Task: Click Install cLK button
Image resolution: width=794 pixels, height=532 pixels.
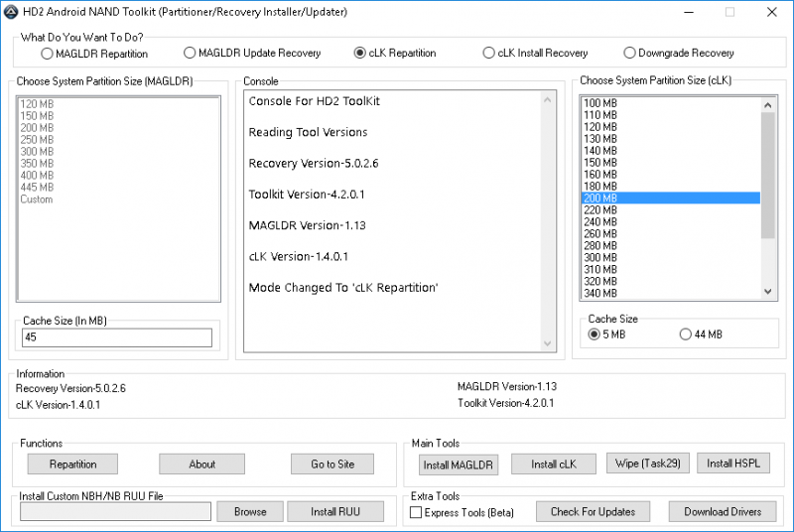Action: click(x=554, y=465)
